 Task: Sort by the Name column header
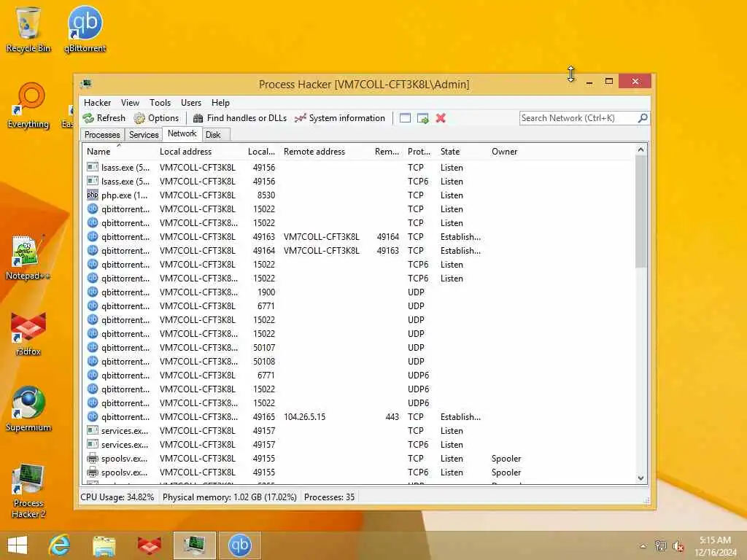pos(119,152)
